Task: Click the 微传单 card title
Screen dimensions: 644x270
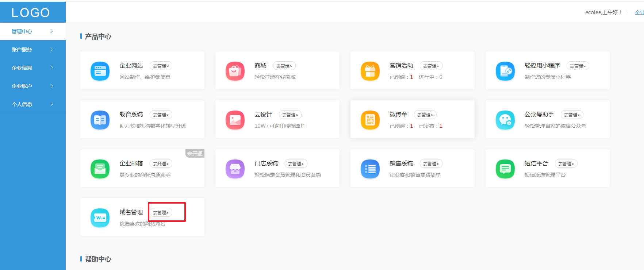Action: coord(398,115)
